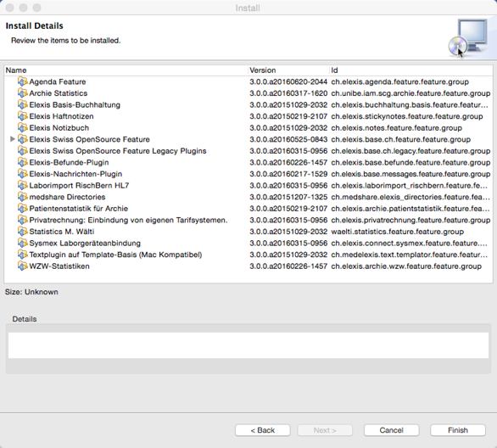Select the WZW-Statistiken entry name
The image size is (497, 448).
point(59,266)
